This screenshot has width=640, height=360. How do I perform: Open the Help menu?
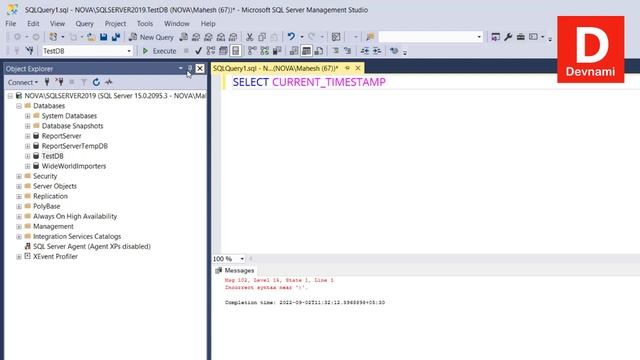click(x=208, y=24)
